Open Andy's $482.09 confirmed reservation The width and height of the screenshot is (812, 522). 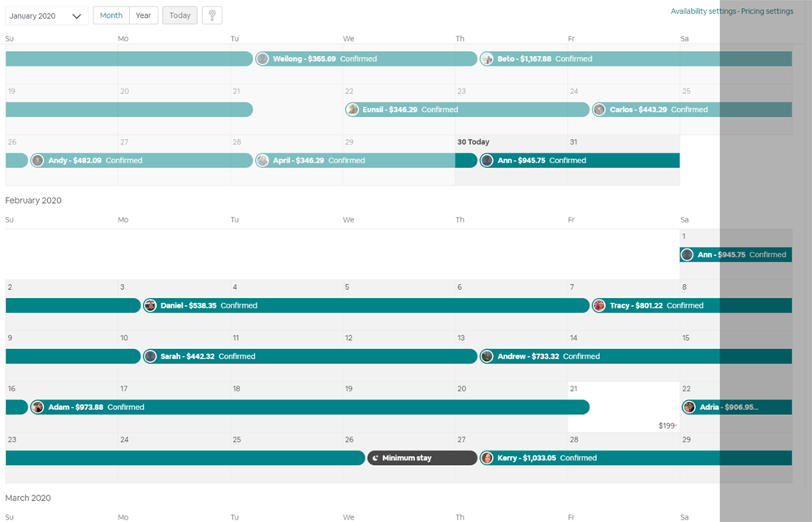(138, 161)
